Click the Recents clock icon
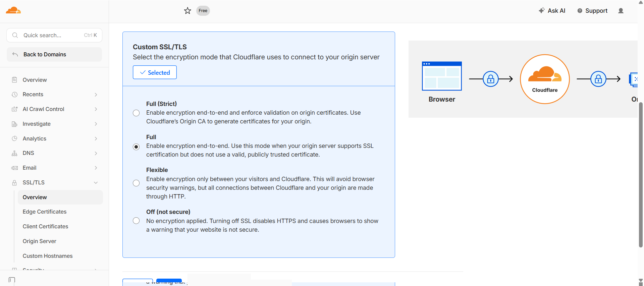This screenshot has width=644, height=286. point(14,95)
